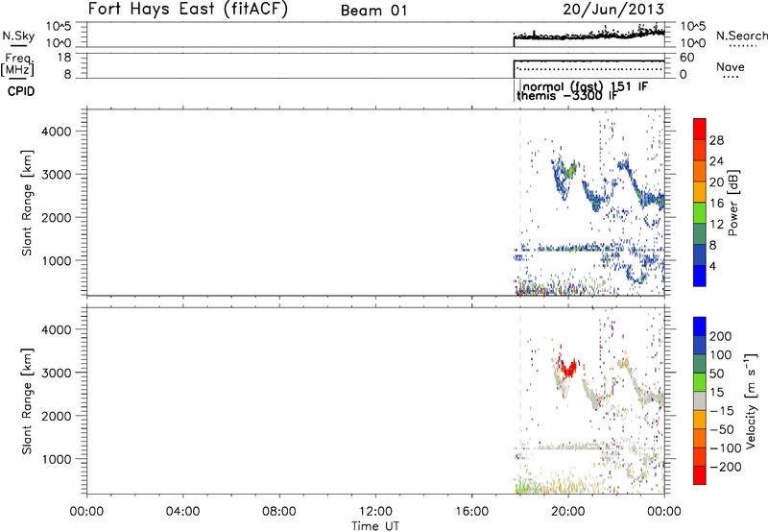
Task: Click the "Nave" legend label
Action: [x=731, y=66]
